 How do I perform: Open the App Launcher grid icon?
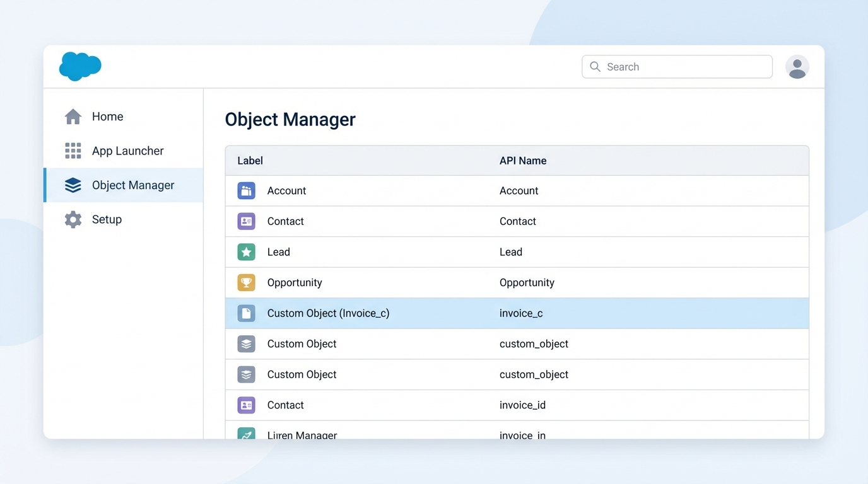pyautogui.click(x=73, y=151)
